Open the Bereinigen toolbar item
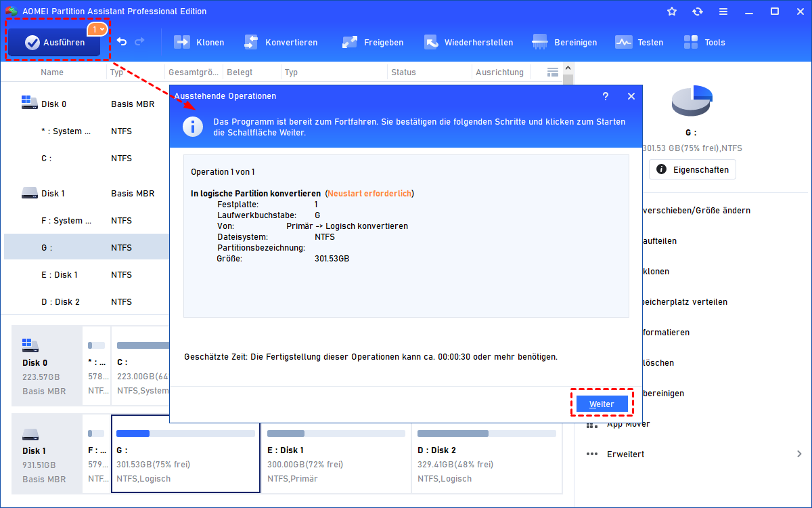Image resolution: width=812 pixels, height=508 pixels. point(565,42)
